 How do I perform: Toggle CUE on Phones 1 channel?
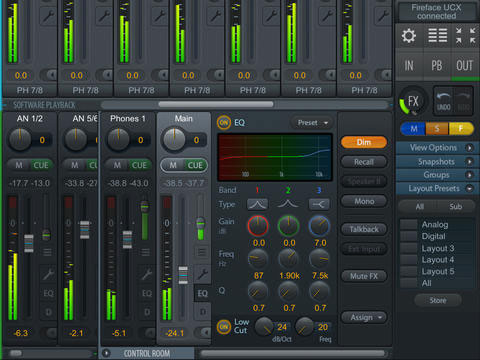pos(139,165)
